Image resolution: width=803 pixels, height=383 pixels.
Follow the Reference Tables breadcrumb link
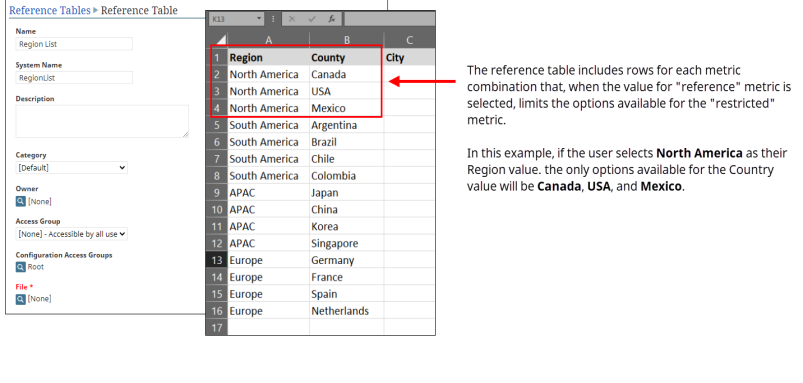pos(50,10)
